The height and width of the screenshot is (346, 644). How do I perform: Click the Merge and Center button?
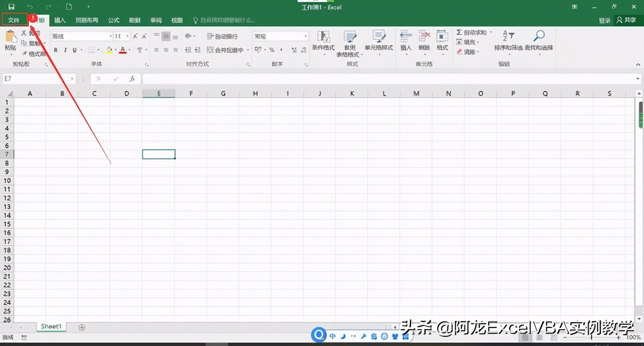click(x=225, y=50)
